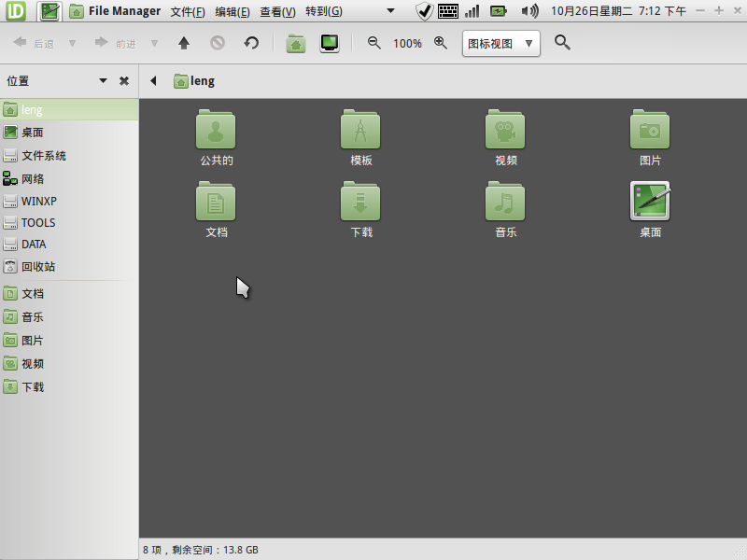Screen dimensions: 747x560
Task: Open 视频 bookmark in sidebar
Action: 69,363
